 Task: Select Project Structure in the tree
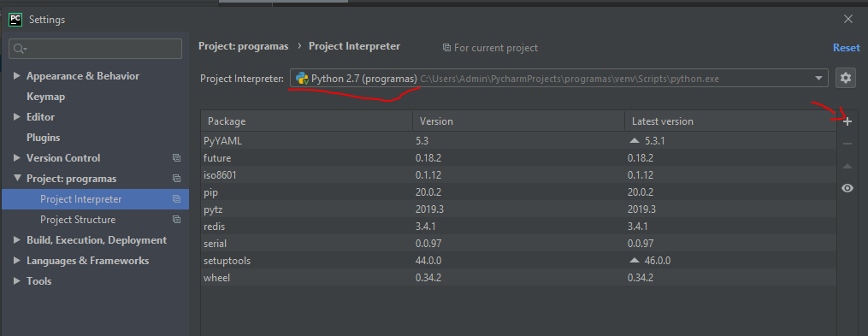95,219
